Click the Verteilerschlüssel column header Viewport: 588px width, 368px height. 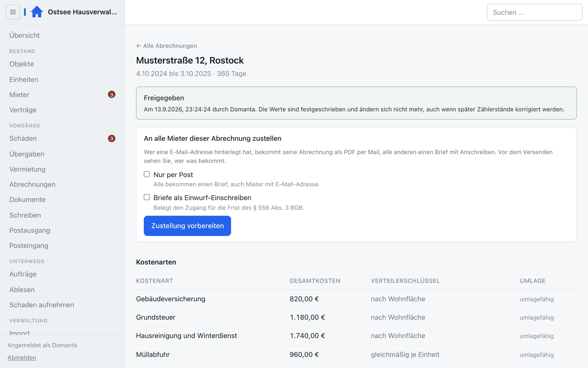(x=405, y=281)
